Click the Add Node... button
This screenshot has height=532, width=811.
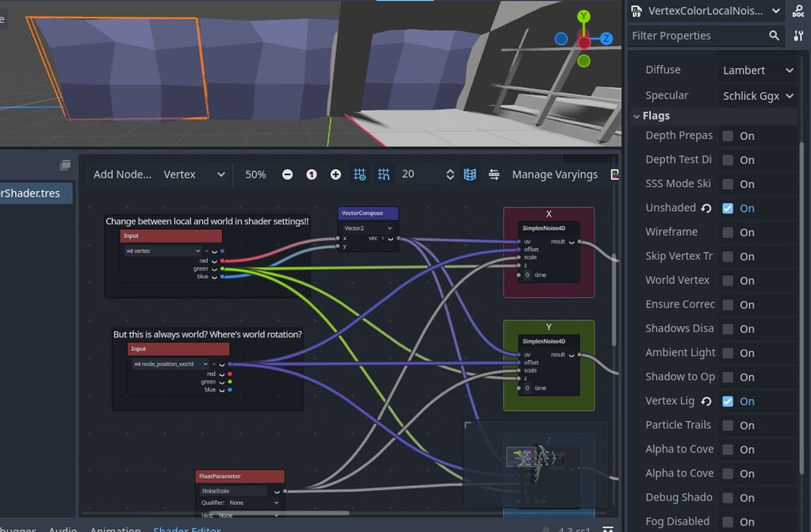point(124,174)
